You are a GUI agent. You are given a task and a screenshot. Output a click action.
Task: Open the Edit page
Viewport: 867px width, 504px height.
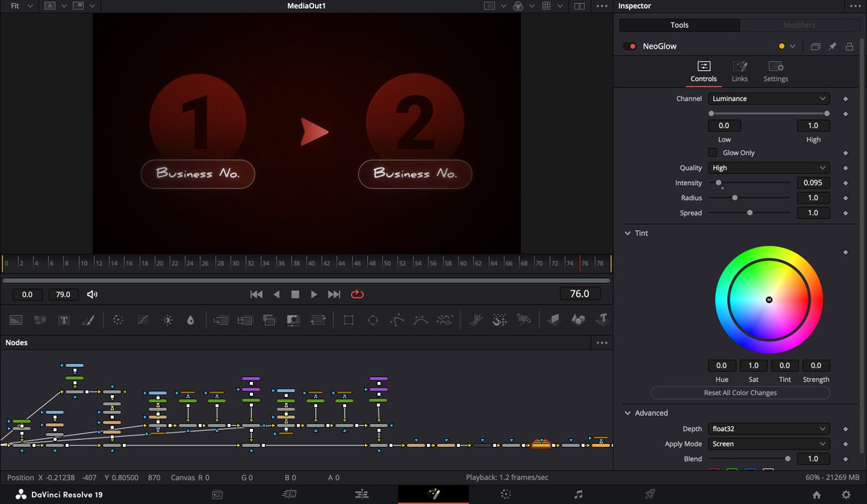pyautogui.click(x=361, y=495)
